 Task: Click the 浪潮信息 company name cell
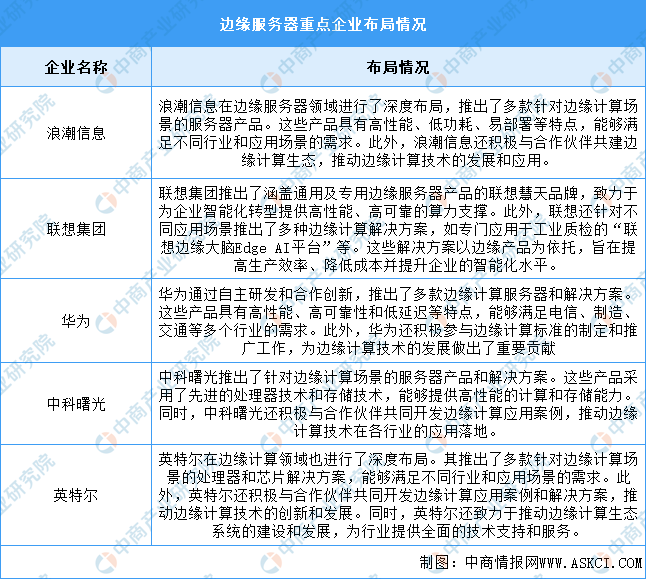[76, 133]
